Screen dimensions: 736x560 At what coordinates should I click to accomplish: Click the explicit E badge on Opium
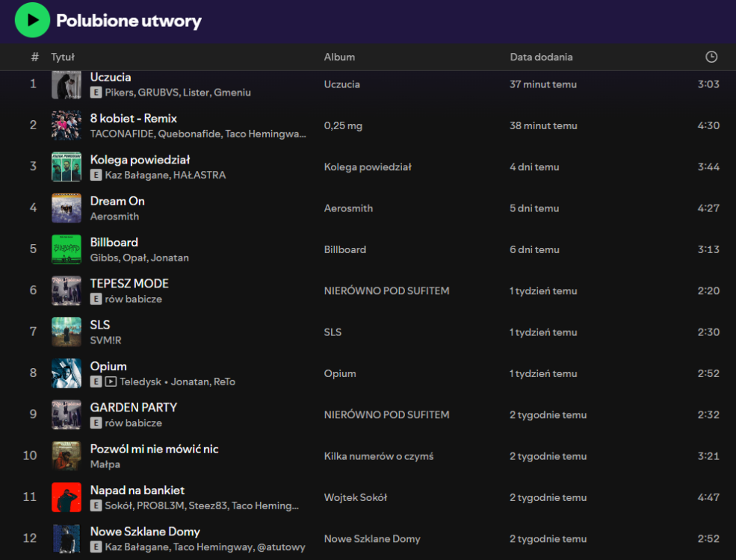pos(96,382)
